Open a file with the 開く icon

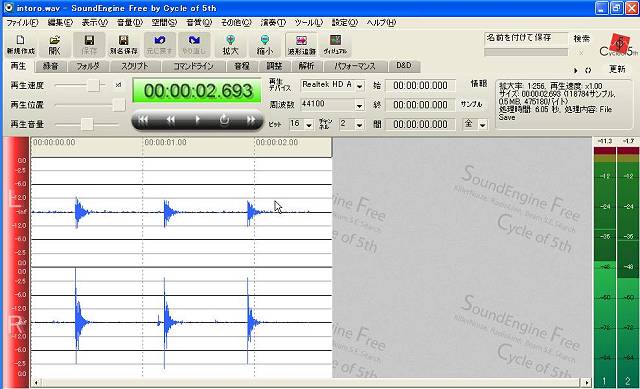click(54, 44)
